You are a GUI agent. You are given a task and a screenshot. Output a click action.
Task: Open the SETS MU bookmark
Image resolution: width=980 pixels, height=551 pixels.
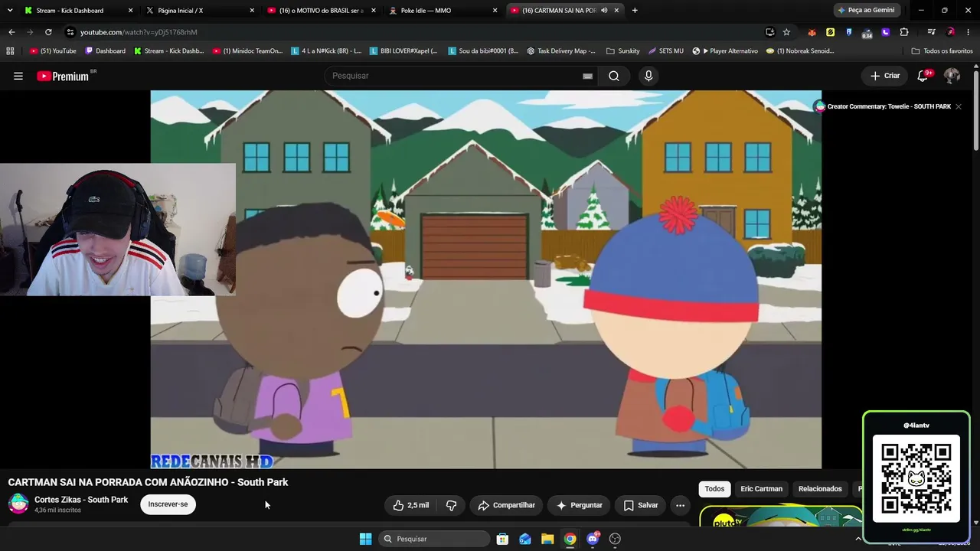[x=666, y=51]
